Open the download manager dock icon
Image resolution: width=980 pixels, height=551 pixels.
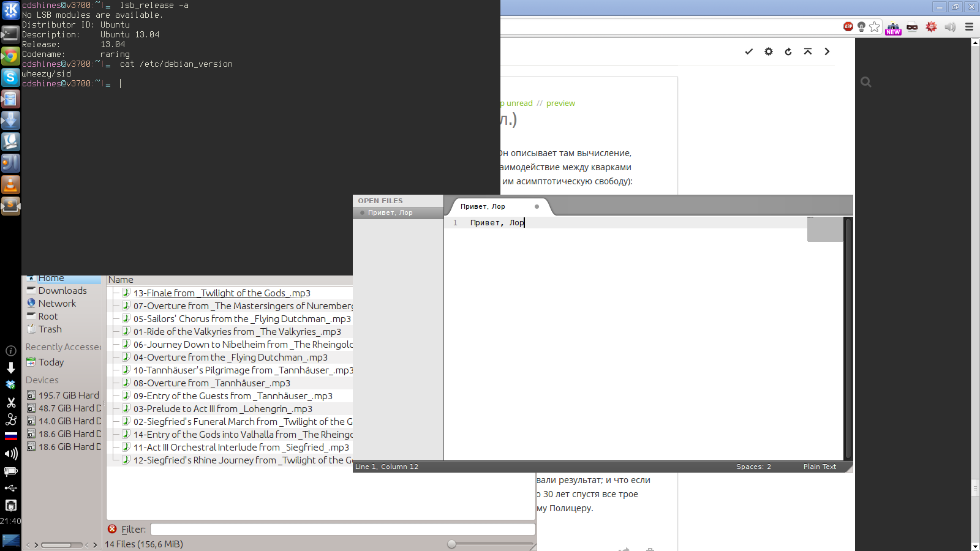point(10,120)
